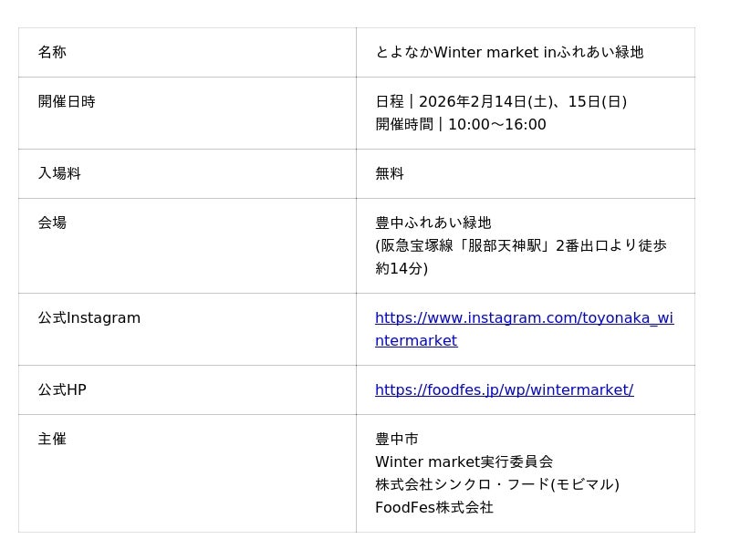This screenshot has width=730, height=560.
Task: Click the 開催時間 10:00～16:00 line
Action: [461, 125]
